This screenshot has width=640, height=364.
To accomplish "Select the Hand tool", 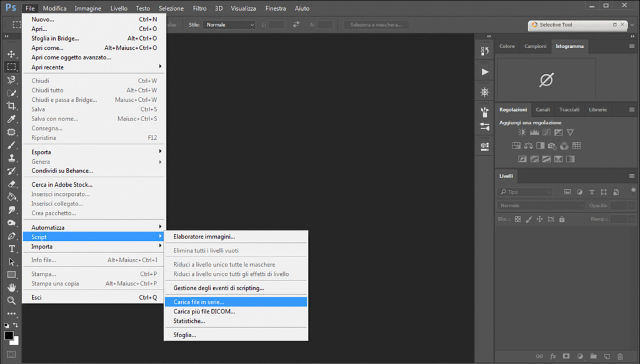I will (x=11, y=288).
